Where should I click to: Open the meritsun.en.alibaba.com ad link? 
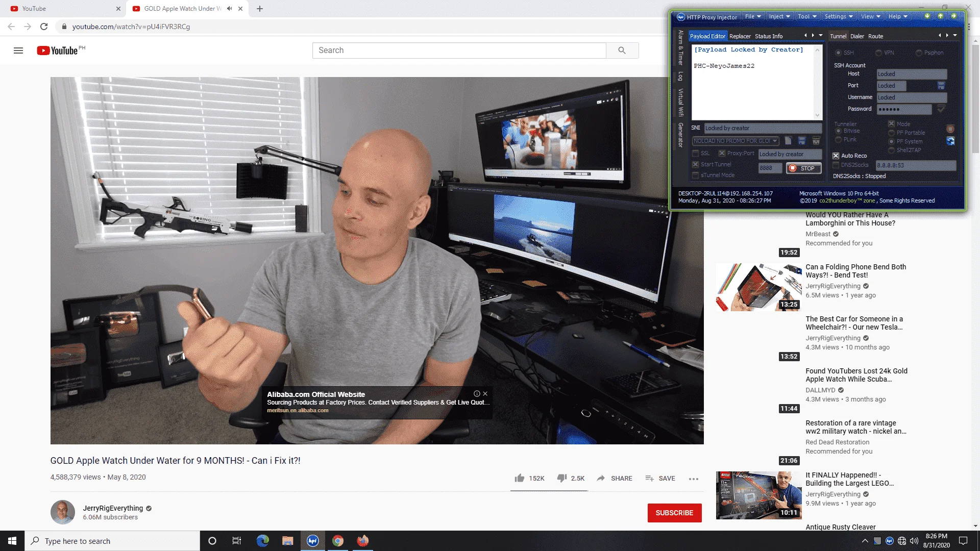click(x=298, y=410)
